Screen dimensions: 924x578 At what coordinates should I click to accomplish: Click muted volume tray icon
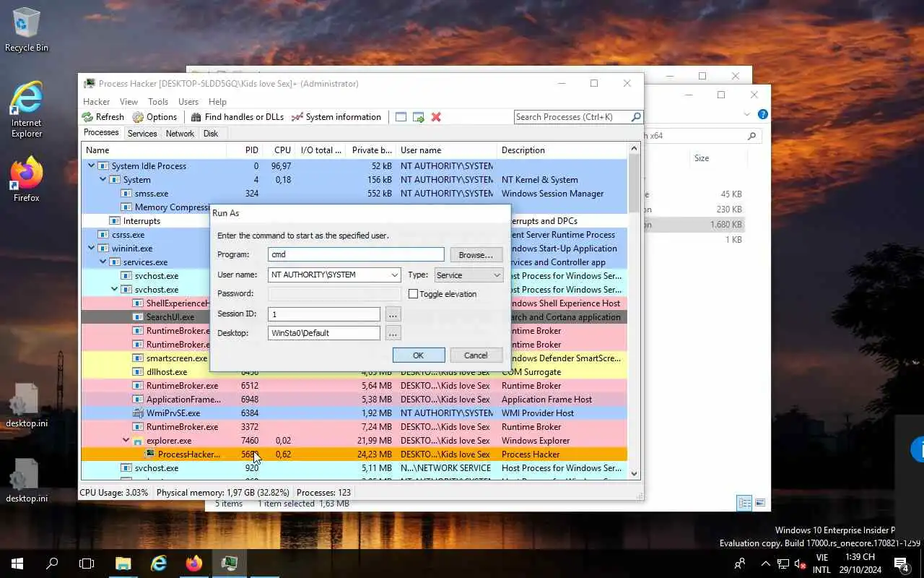[x=800, y=564]
